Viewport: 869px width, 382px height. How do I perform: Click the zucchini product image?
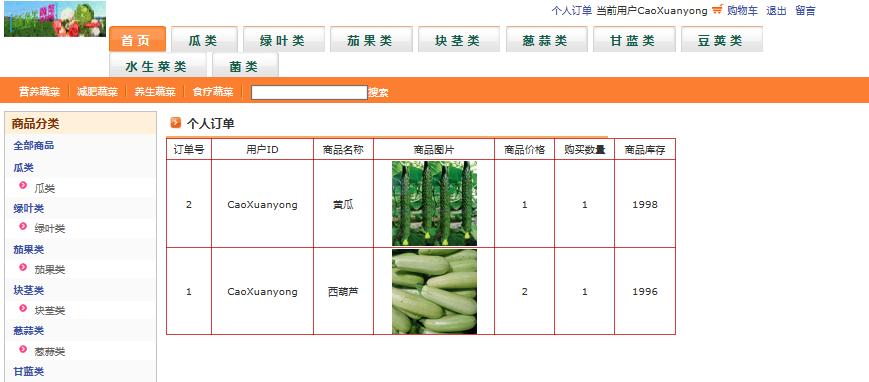(434, 292)
